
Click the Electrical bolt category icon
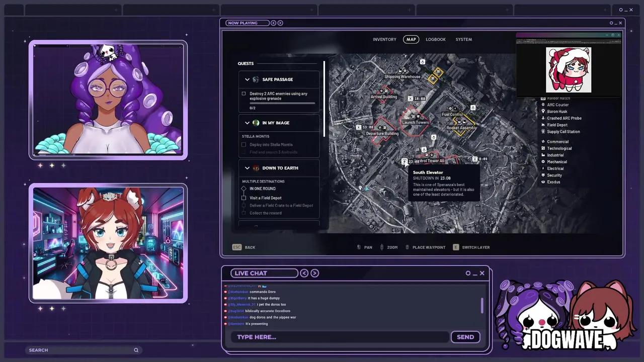pyautogui.click(x=543, y=168)
